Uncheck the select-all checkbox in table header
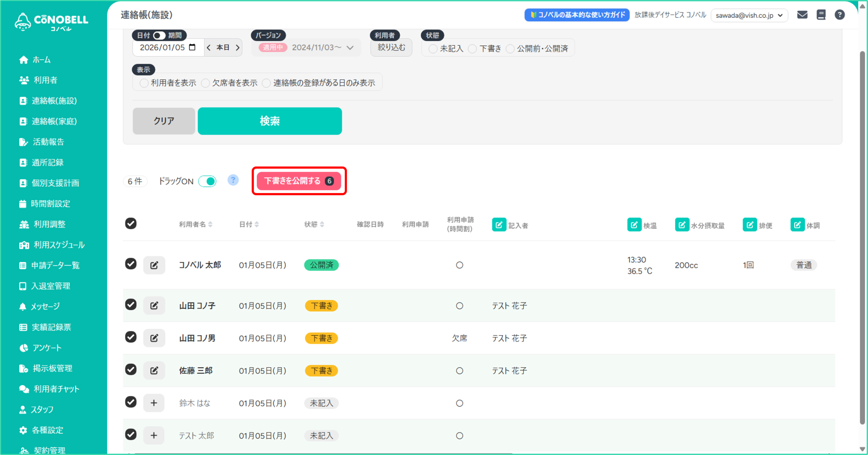 (x=131, y=224)
